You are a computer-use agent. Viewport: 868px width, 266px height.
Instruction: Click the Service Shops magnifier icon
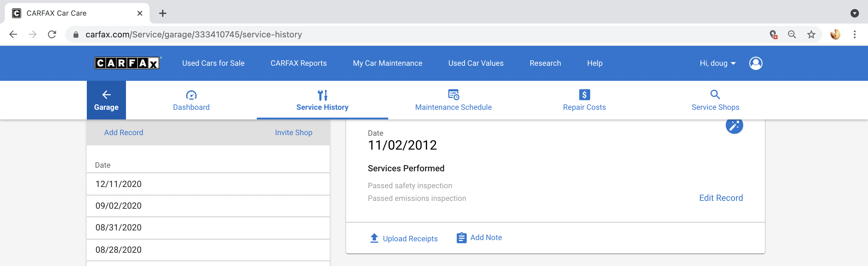(715, 94)
